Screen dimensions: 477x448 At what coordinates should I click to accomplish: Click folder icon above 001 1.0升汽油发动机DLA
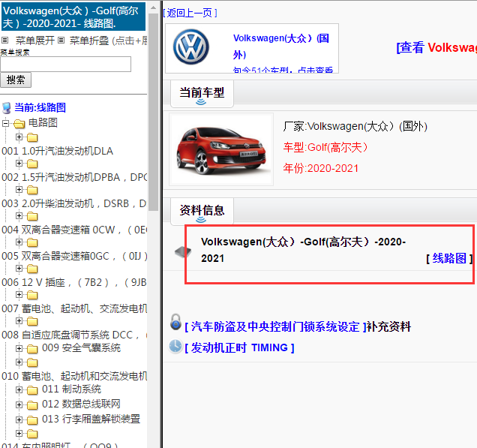pos(32,137)
